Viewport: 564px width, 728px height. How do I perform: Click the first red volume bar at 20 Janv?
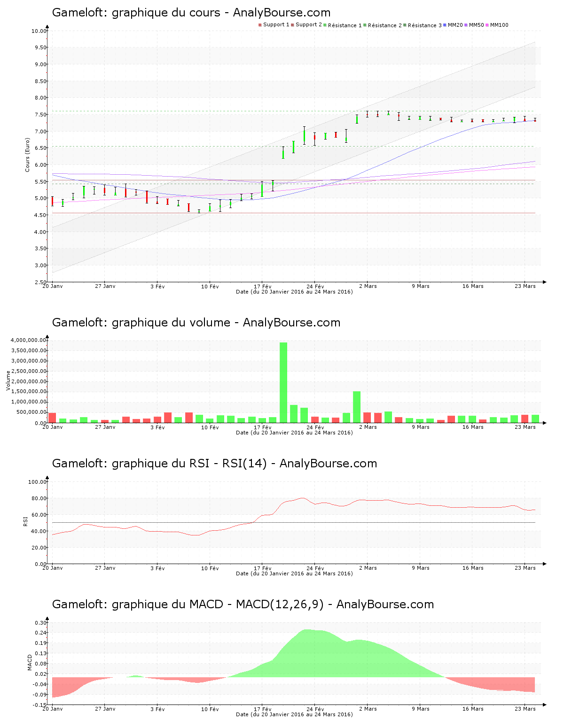coord(52,418)
